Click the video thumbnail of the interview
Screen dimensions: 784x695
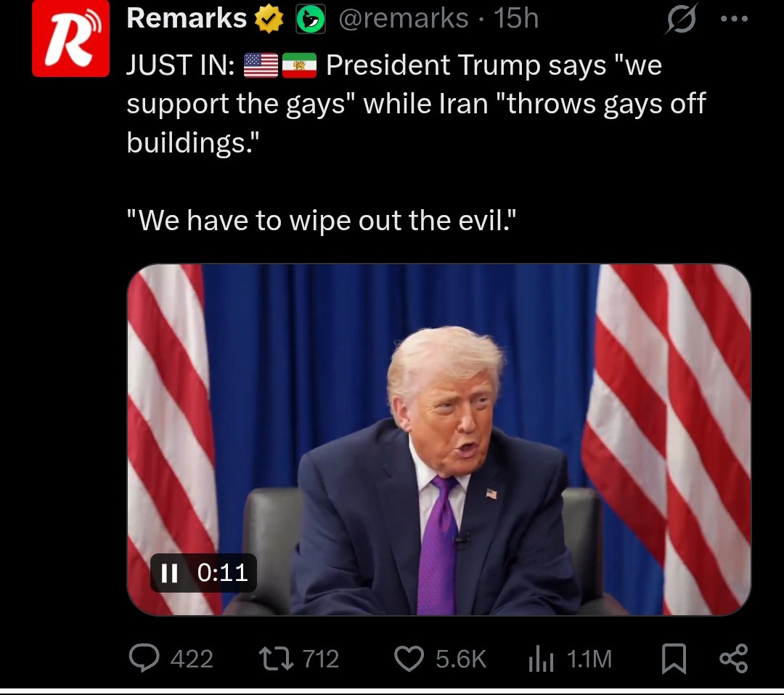(x=439, y=440)
